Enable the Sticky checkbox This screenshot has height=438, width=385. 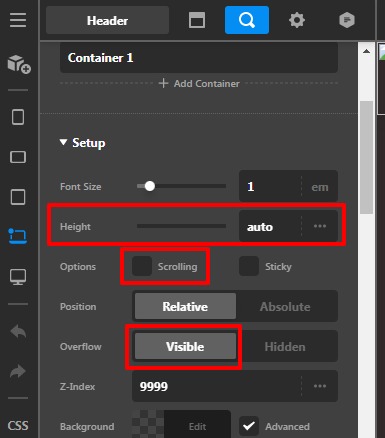(x=249, y=266)
